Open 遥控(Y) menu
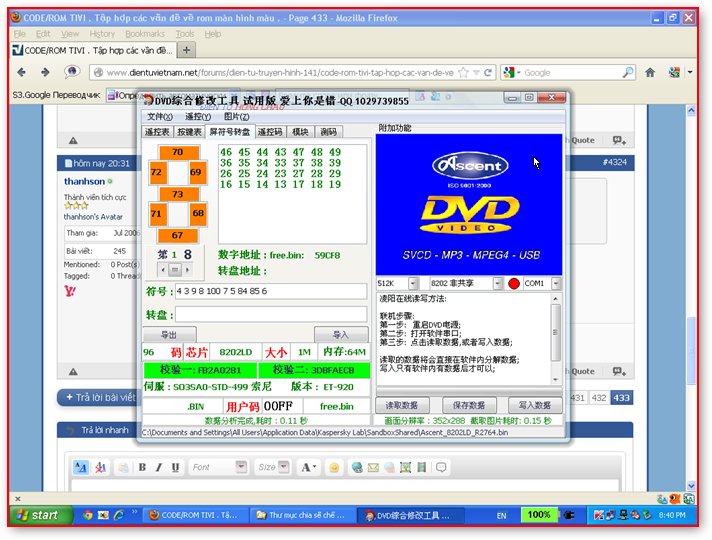The width and height of the screenshot is (712, 540). 198,117
